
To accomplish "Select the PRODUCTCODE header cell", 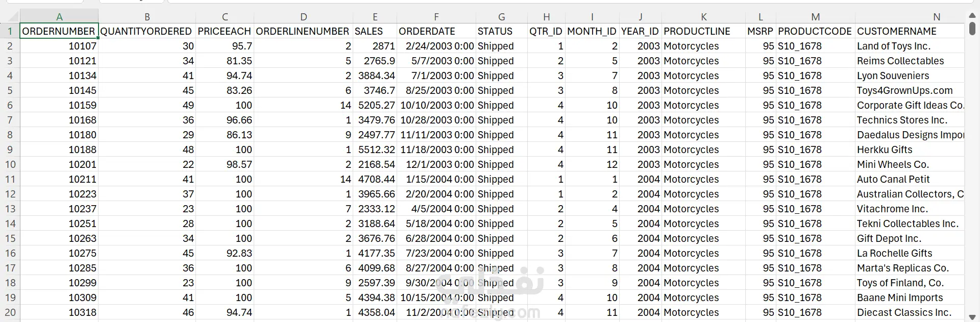I will tap(815, 31).
